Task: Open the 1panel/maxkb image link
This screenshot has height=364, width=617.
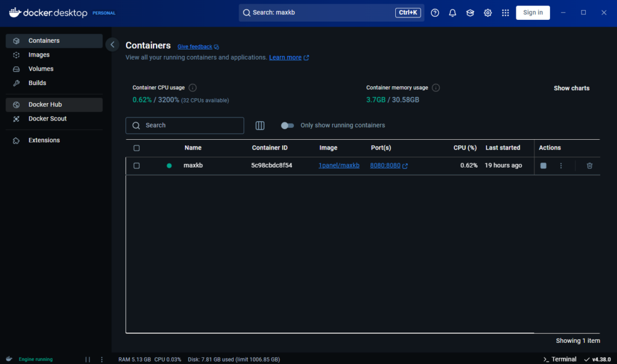Action: (x=339, y=166)
